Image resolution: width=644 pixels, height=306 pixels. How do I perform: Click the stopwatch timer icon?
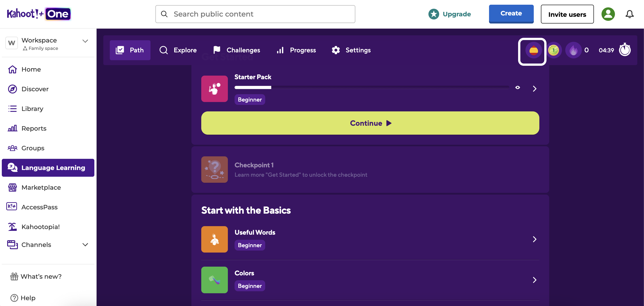625,50
